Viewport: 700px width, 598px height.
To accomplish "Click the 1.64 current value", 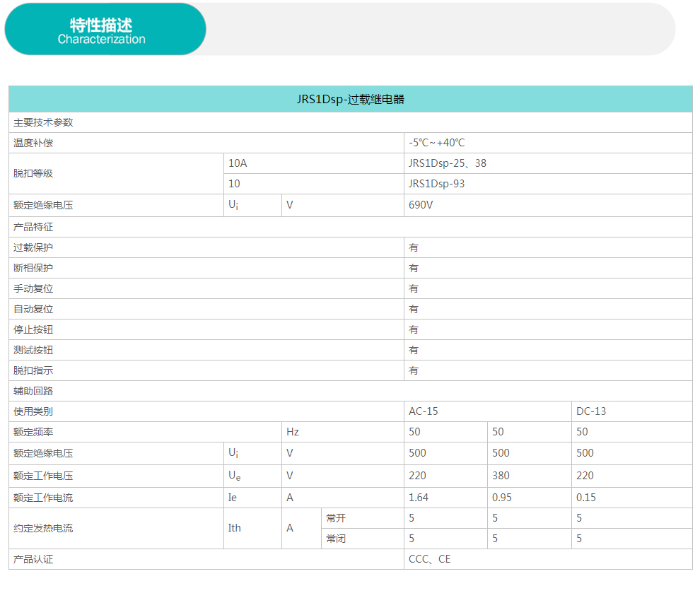I will coord(419,498).
